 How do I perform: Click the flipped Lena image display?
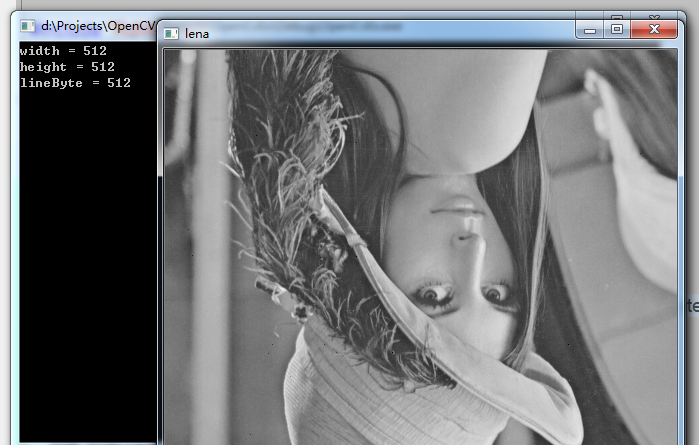420,247
